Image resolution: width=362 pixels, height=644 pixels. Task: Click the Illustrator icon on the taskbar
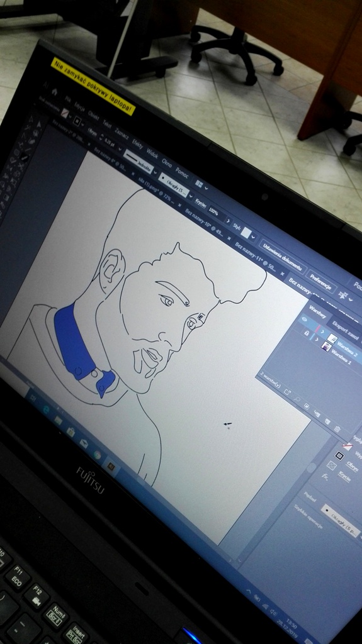click(x=111, y=466)
